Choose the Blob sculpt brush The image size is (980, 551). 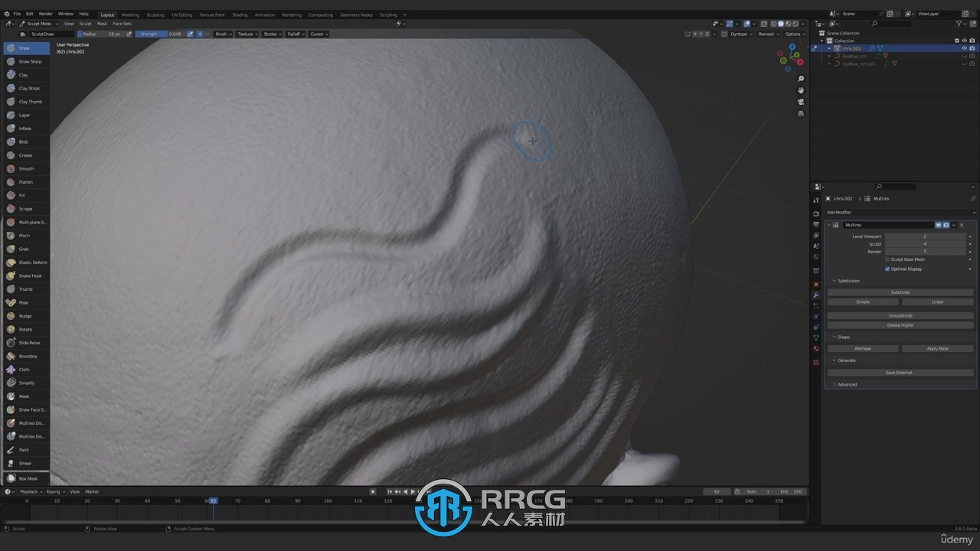27,142
